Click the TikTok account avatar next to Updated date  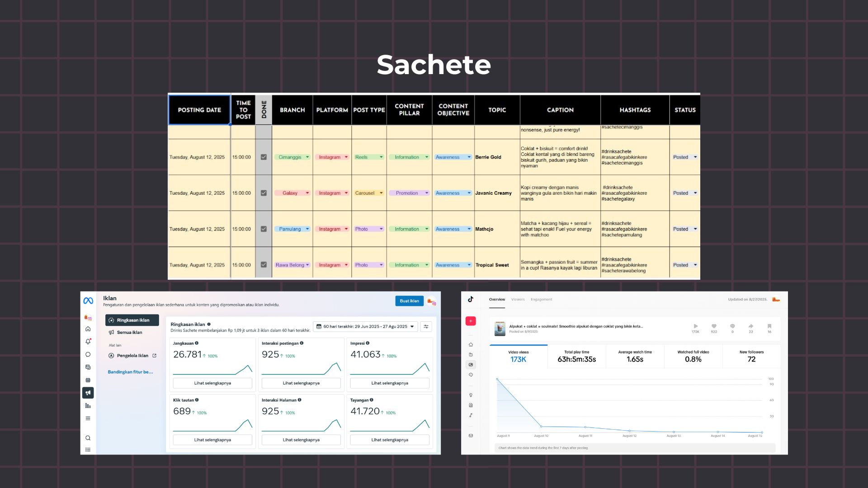(776, 300)
